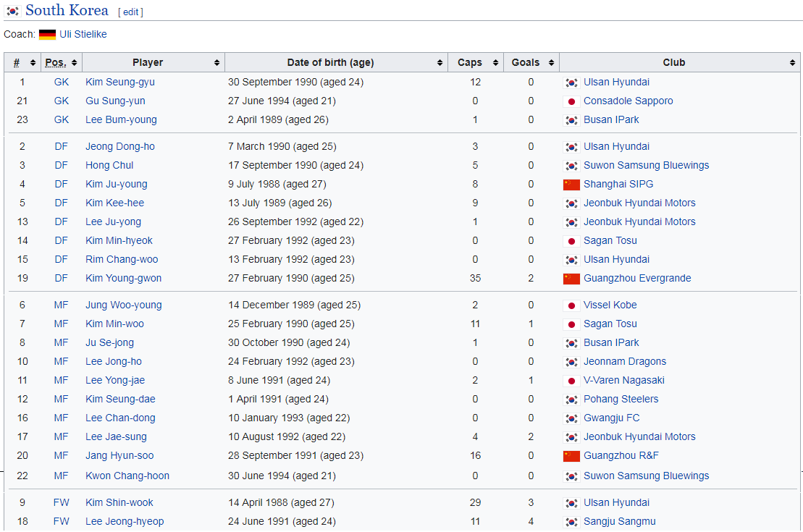Screen dimensions: 803x532
Task: Open Hong Chul player link
Action: tap(109, 165)
